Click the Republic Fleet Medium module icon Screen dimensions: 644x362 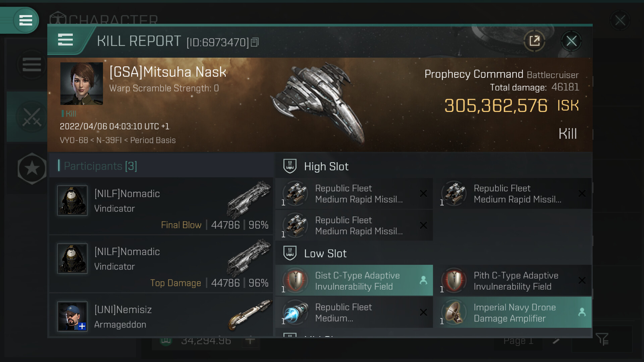click(x=296, y=312)
